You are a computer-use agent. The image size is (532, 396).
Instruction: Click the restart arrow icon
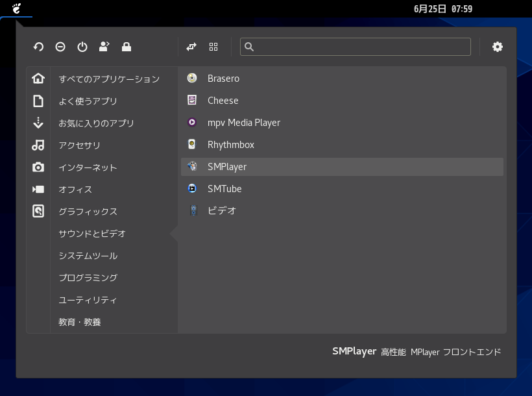pos(38,47)
